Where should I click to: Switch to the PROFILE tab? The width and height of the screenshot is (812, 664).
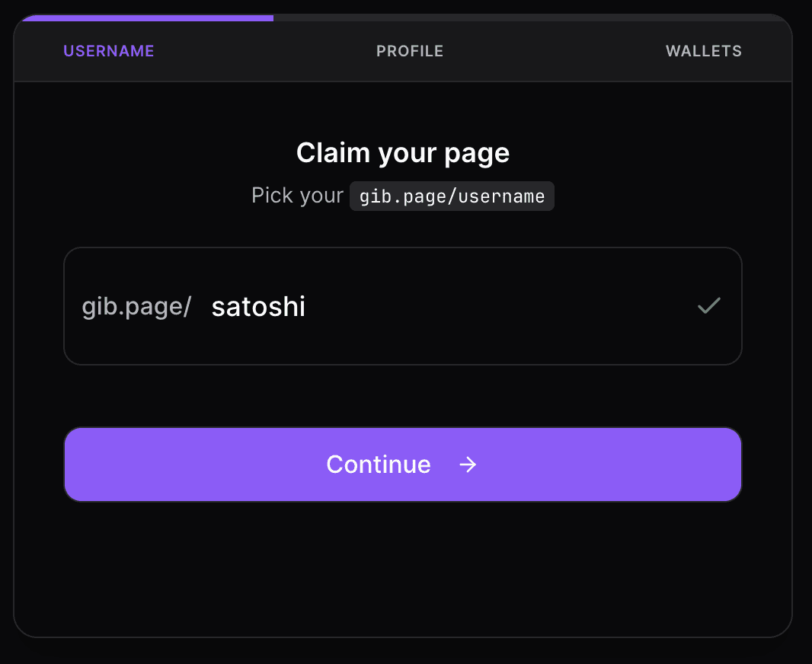coord(409,51)
